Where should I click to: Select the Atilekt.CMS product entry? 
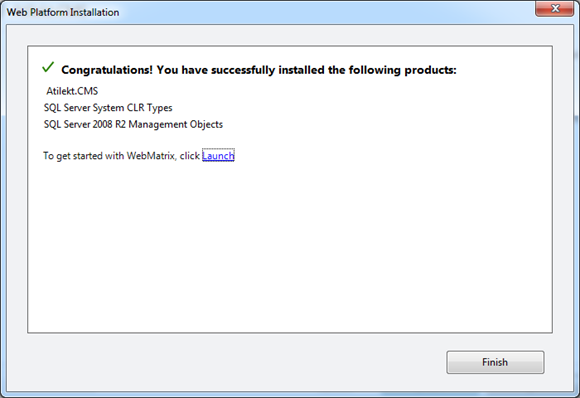pos(72,91)
